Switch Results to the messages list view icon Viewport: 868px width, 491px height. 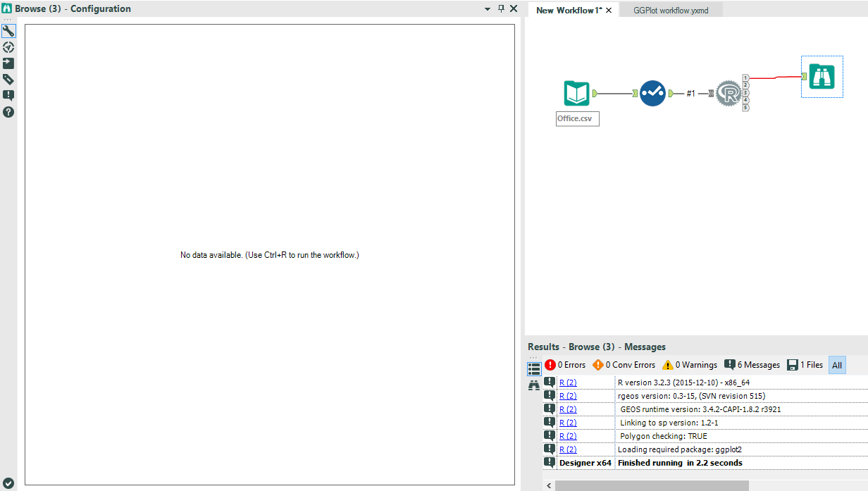pyautogui.click(x=534, y=368)
